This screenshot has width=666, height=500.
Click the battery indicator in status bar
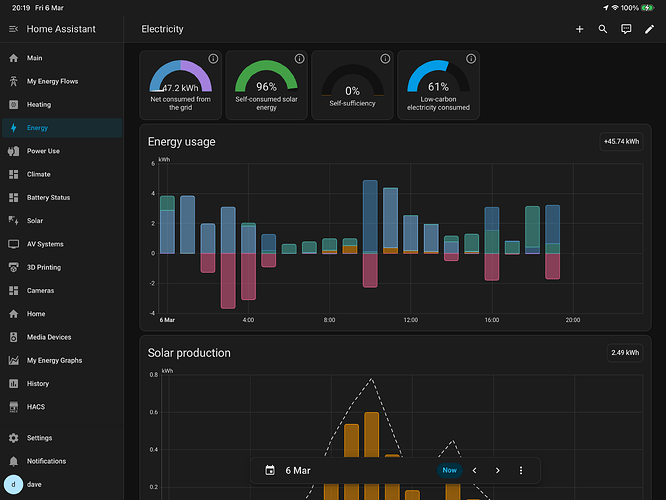click(649, 8)
